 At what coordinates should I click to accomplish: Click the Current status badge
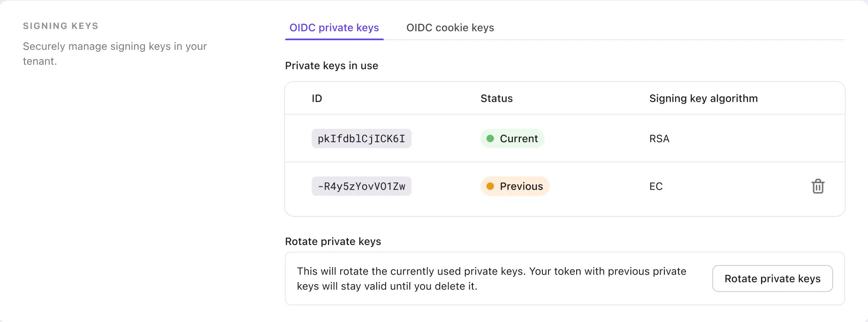[512, 138]
